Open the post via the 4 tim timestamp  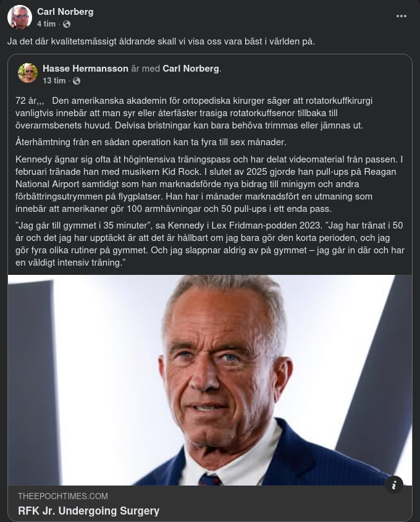46,24
